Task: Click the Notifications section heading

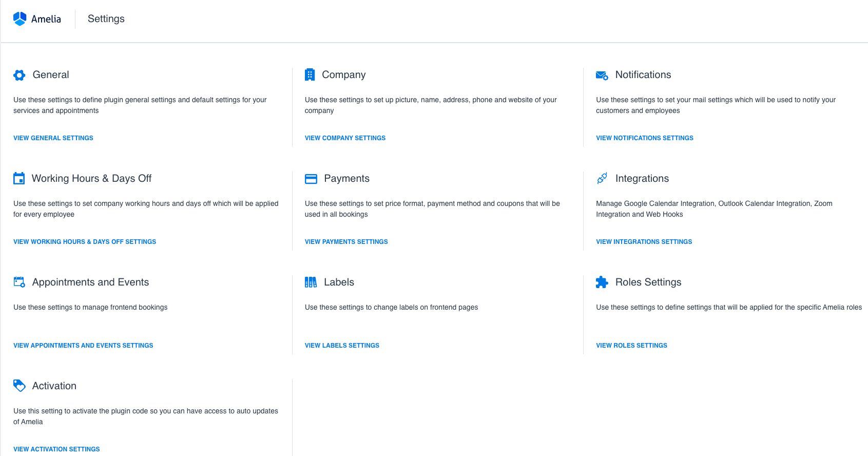Action: pos(643,75)
